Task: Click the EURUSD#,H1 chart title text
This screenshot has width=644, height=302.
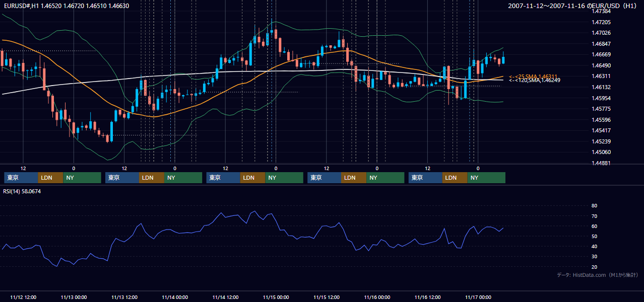Action: point(67,6)
